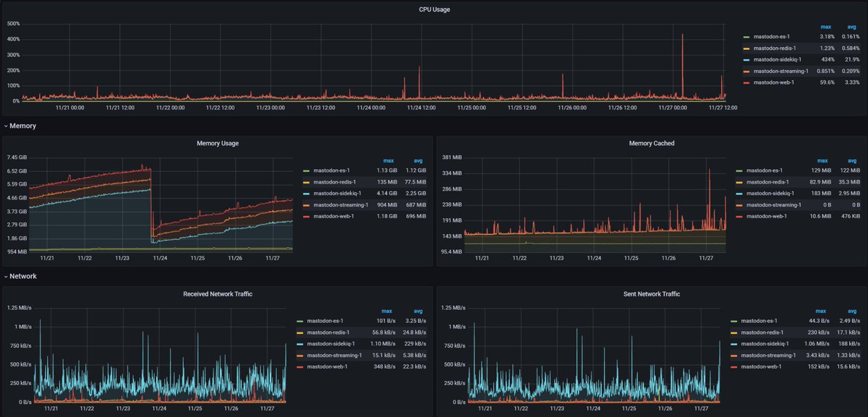Sort Received Network Traffic legend by avg

pyautogui.click(x=418, y=311)
